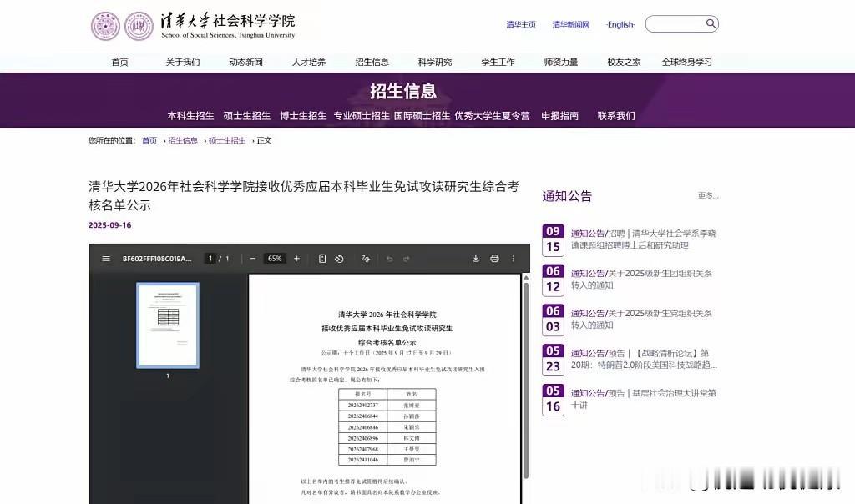Open the PDF more actions menu
This screenshot has height=504, width=855.
514,259
